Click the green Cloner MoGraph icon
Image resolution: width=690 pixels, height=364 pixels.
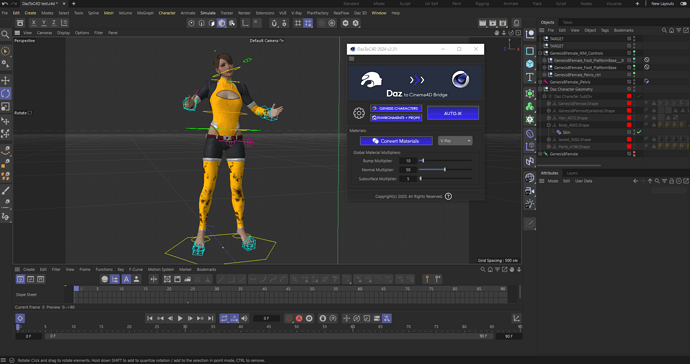tap(530, 107)
